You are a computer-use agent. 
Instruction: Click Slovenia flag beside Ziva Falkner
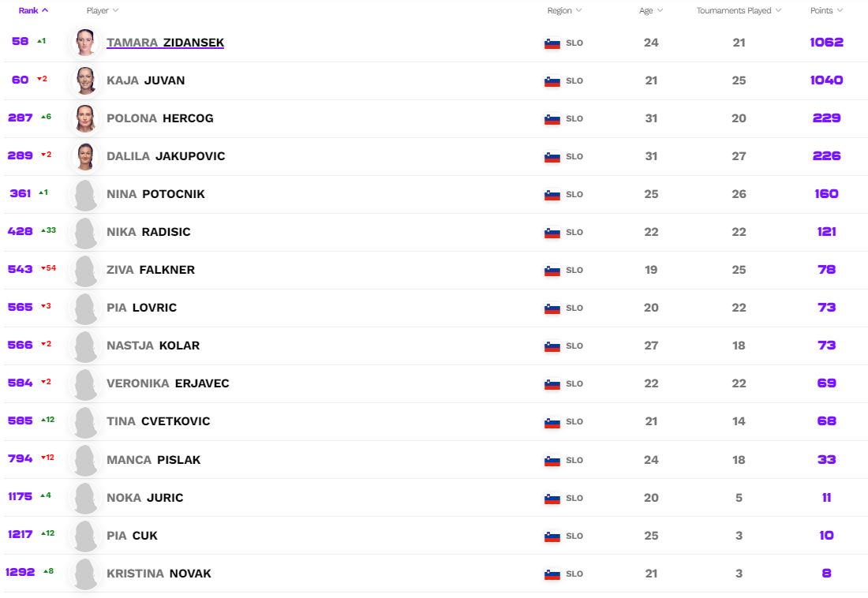(x=552, y=271)
